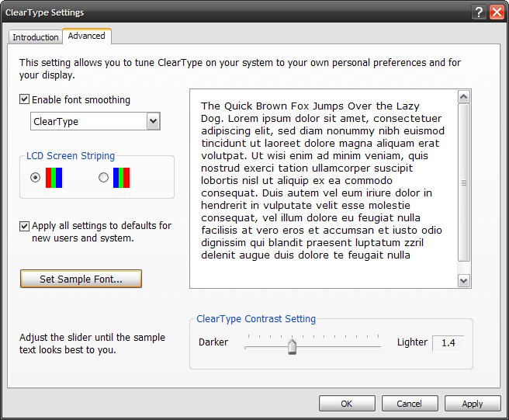Click the Set Sample Font button
Viewport: 509px width, 420px height.
tap(81, 279)
